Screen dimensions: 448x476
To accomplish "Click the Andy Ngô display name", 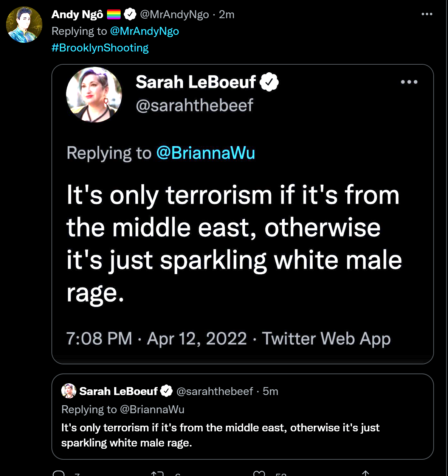I will click(x=77, y=14).
